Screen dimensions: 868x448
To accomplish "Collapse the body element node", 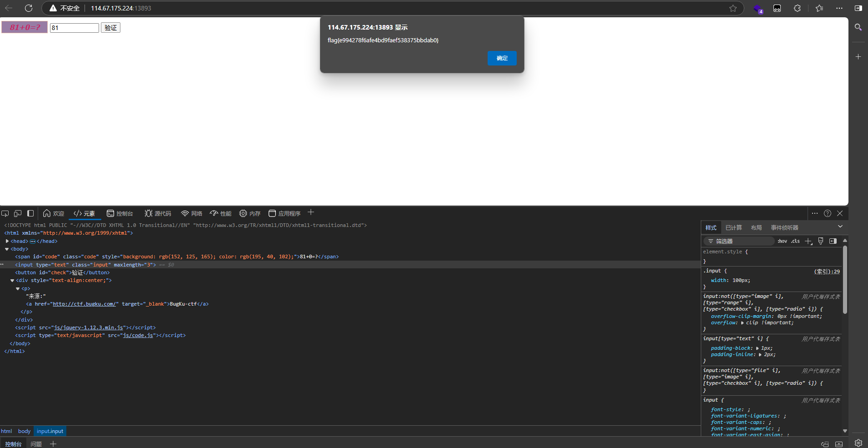I will 7,249.
